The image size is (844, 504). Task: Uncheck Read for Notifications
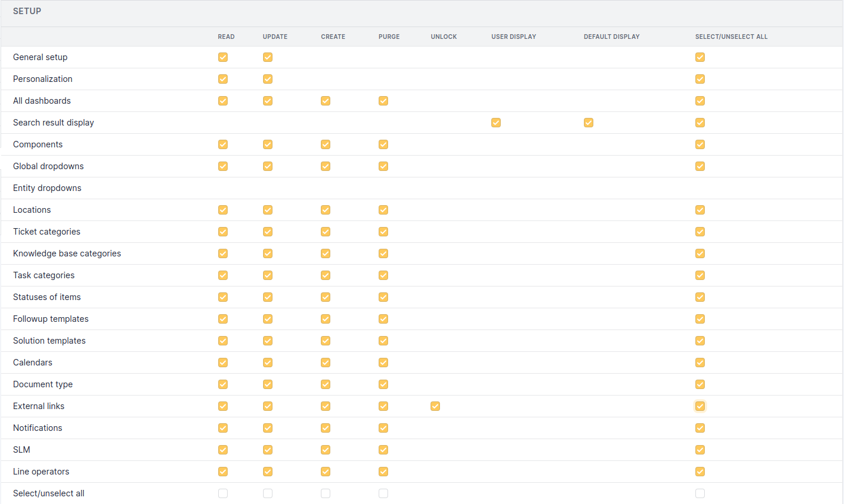click(x=223, y=428)
